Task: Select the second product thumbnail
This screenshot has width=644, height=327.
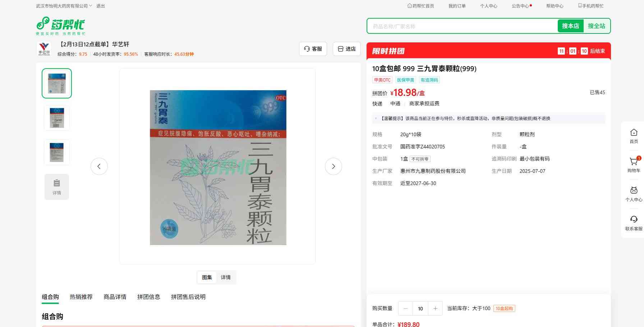Action: click(x=57, y=118)
